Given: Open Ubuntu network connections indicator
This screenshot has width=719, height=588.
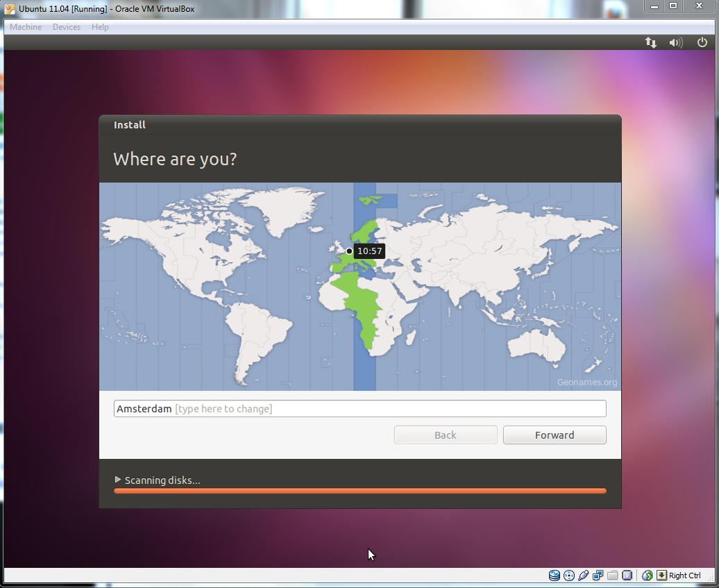Looking at the screenshot, I should coord(651,42).
